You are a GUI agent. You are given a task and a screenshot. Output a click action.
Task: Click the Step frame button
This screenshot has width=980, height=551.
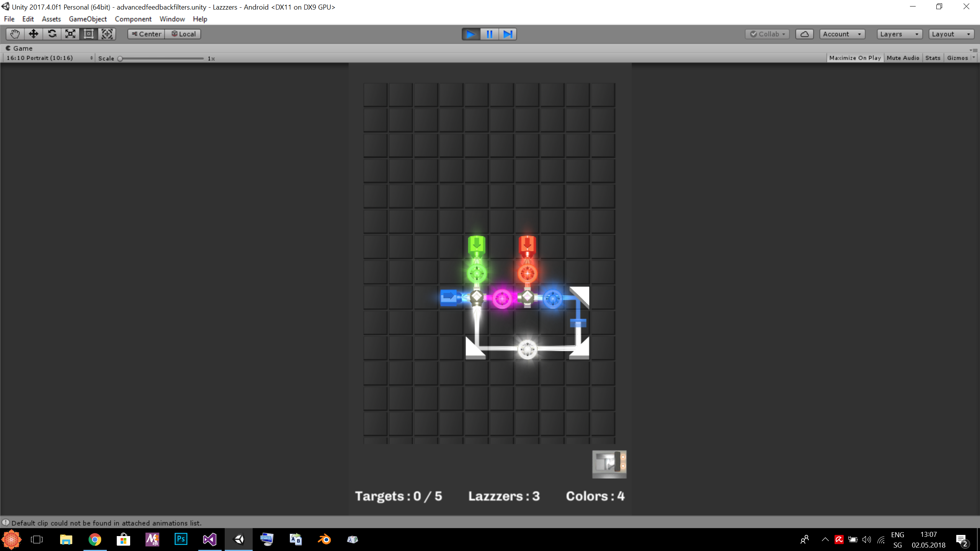point(508,34)
